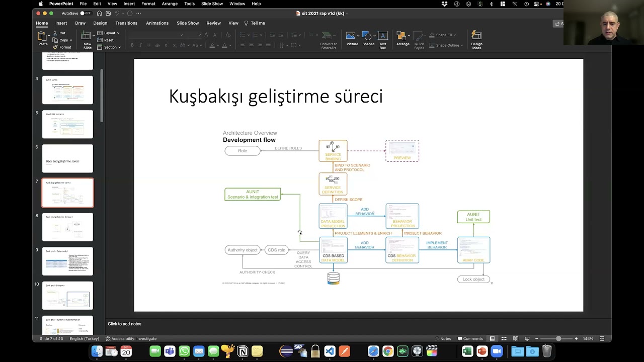644x362 pixels.
Task: Open the Arrange menu in menu bar
Action: (170, 4)
